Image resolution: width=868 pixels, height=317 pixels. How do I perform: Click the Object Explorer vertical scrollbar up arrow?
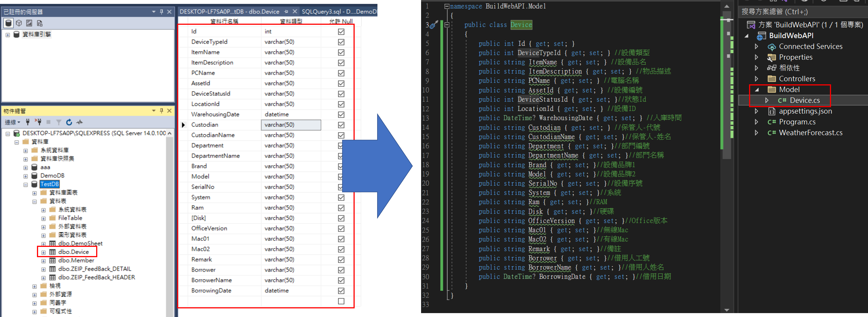pos(170,133)
